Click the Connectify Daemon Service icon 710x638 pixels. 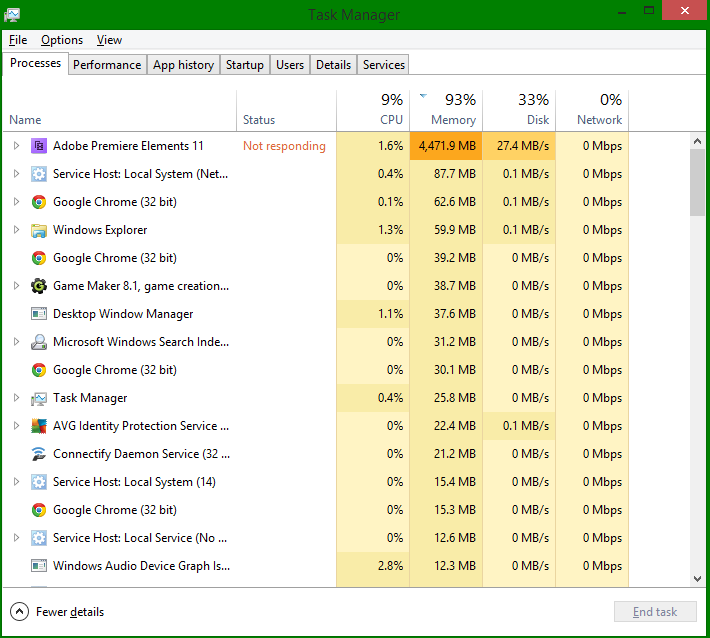point(39,454)
